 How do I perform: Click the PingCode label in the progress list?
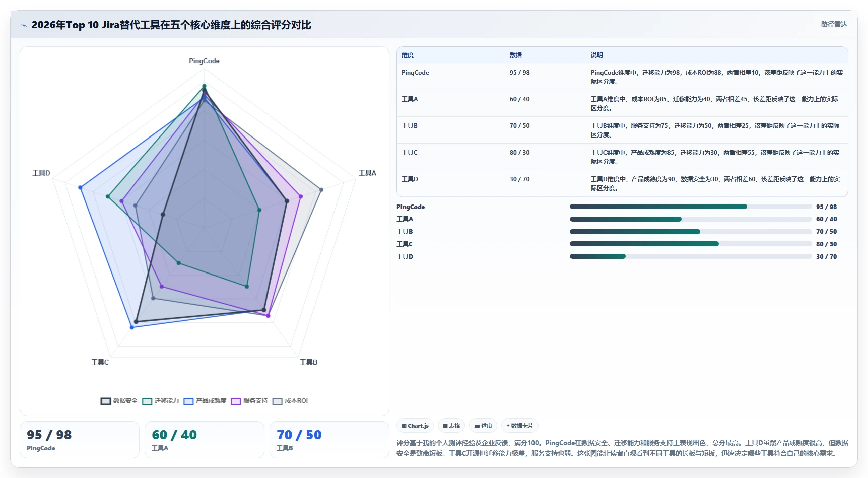(411, 207)
